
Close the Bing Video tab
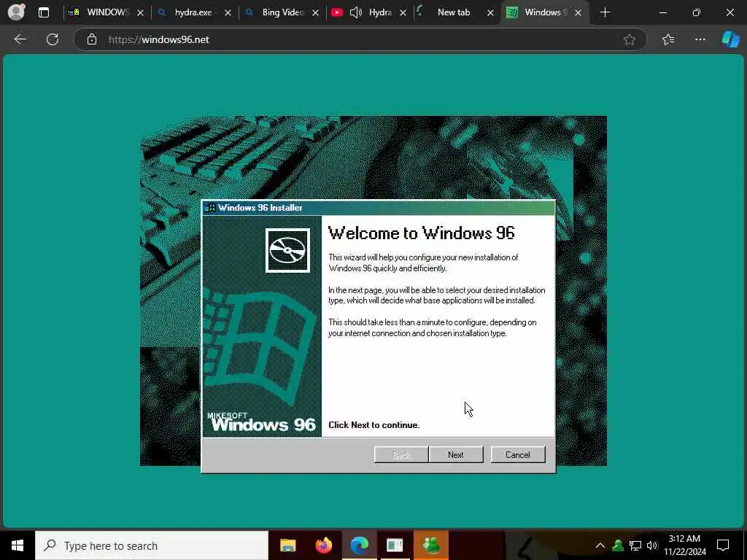(315, 13)
